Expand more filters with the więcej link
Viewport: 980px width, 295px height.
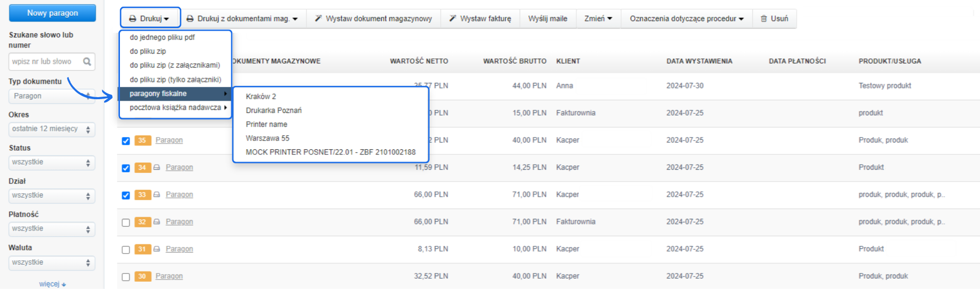pyautogui.click(x=52, y=284)
